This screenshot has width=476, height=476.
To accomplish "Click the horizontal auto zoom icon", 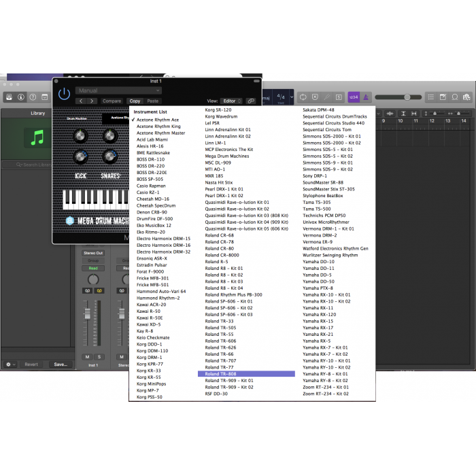I will click(413, 114).
